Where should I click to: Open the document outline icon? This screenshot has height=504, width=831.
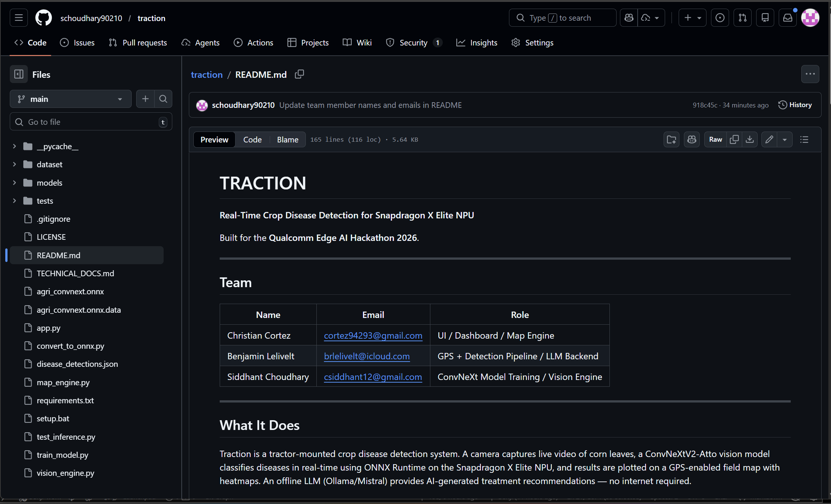click(804, 139)
